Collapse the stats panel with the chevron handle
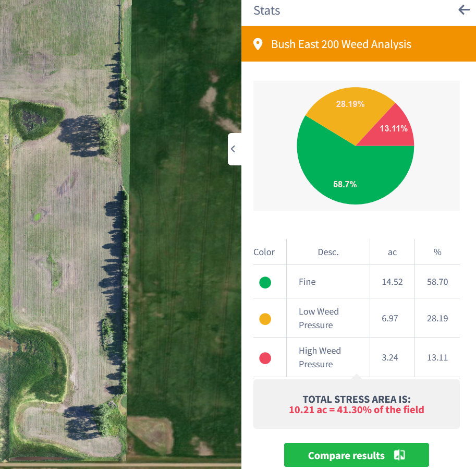 point(235,149)
